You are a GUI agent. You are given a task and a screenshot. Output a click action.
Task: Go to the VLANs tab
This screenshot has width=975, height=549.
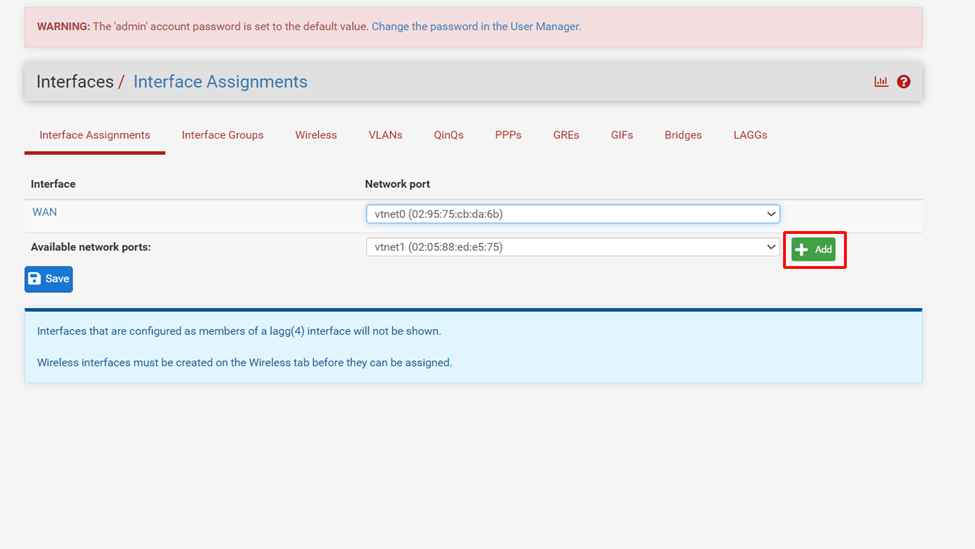[385, 135]
